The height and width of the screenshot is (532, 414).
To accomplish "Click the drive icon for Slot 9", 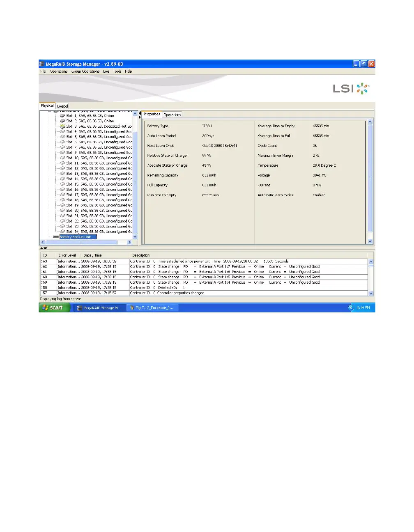I will (x=62, y=153).
